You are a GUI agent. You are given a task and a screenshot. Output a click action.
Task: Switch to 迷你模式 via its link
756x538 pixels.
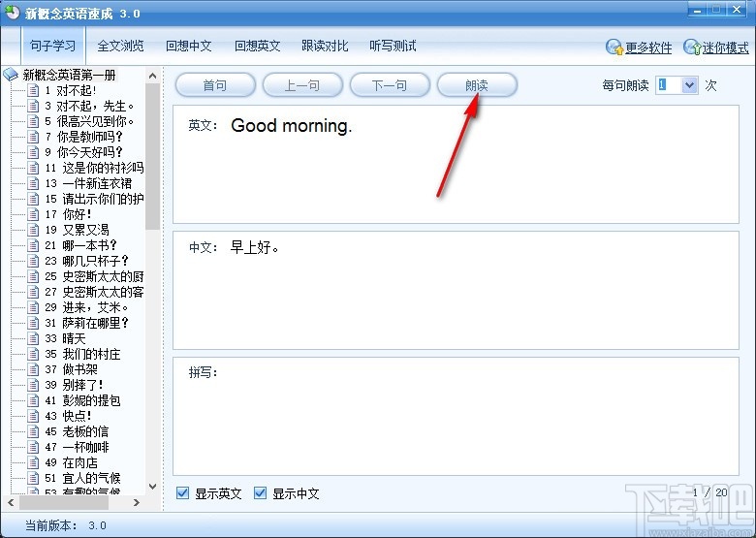(726, 47)
